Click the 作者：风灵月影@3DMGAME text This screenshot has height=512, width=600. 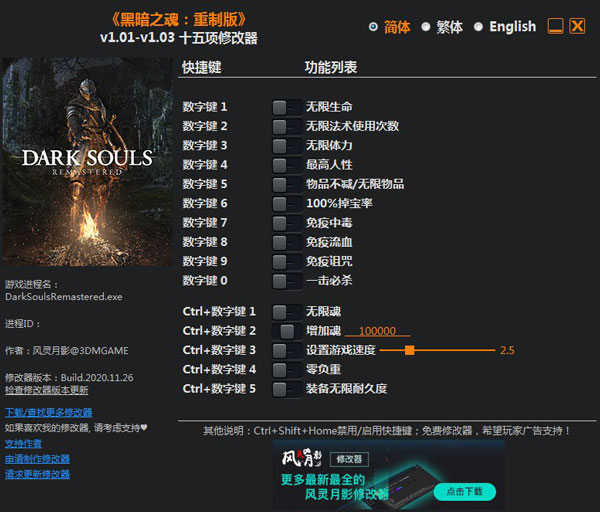67,351
